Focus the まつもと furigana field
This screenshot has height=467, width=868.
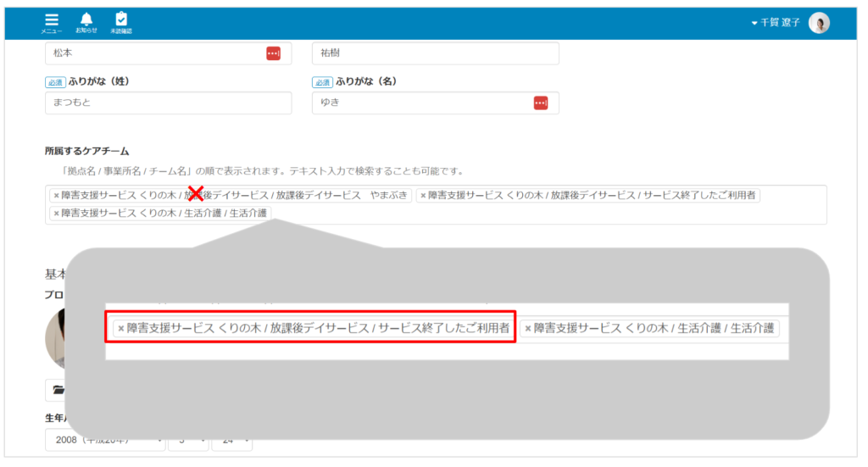pyautogui.click(x=168, y=103)
